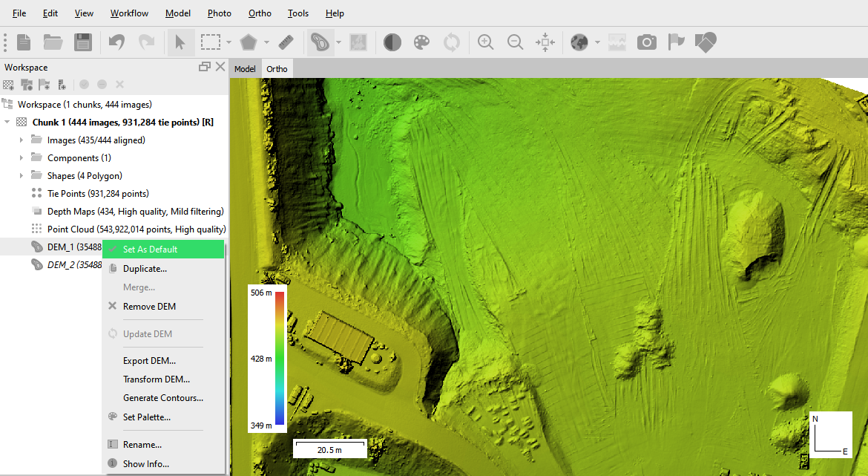Open the basemap globe dropdown arrow
This screenshot has width=868, height=476.
[597, 42]
